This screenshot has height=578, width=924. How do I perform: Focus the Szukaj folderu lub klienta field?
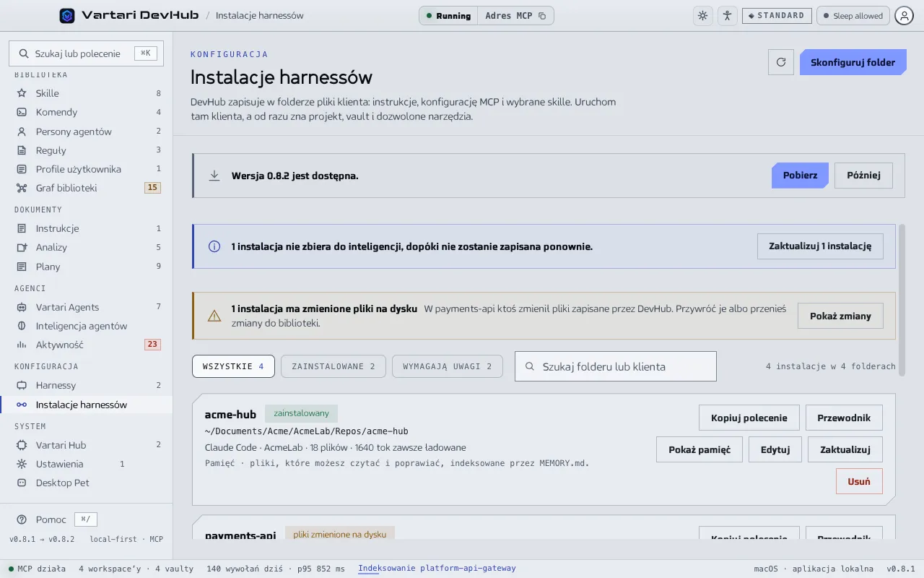(x=616, y=366)
